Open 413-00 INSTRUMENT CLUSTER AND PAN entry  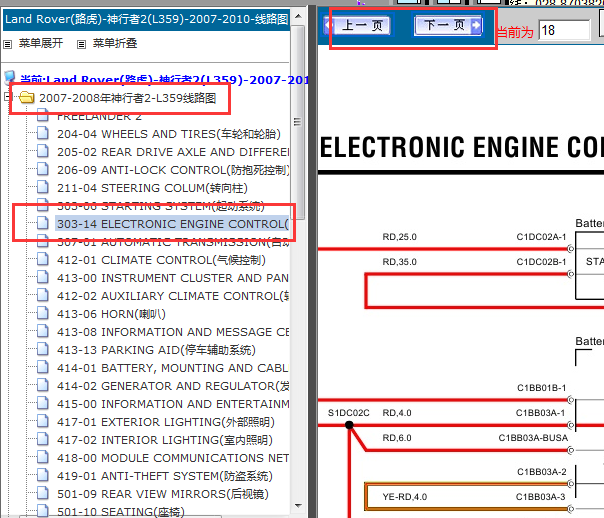point(173,278)
